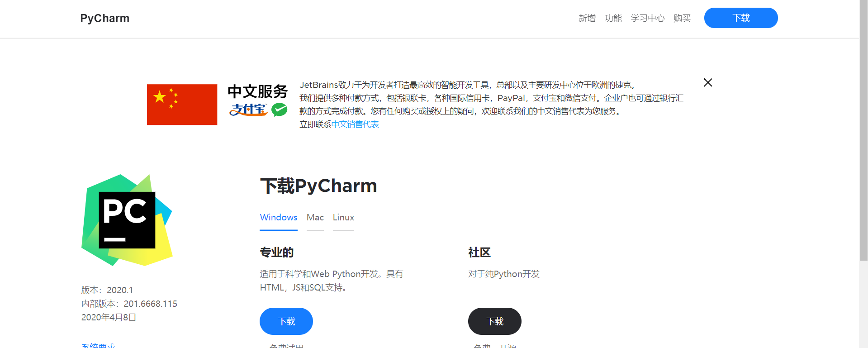Close the Chinese service banner
The height and width of the screenshot is (348, 868).
708,82
